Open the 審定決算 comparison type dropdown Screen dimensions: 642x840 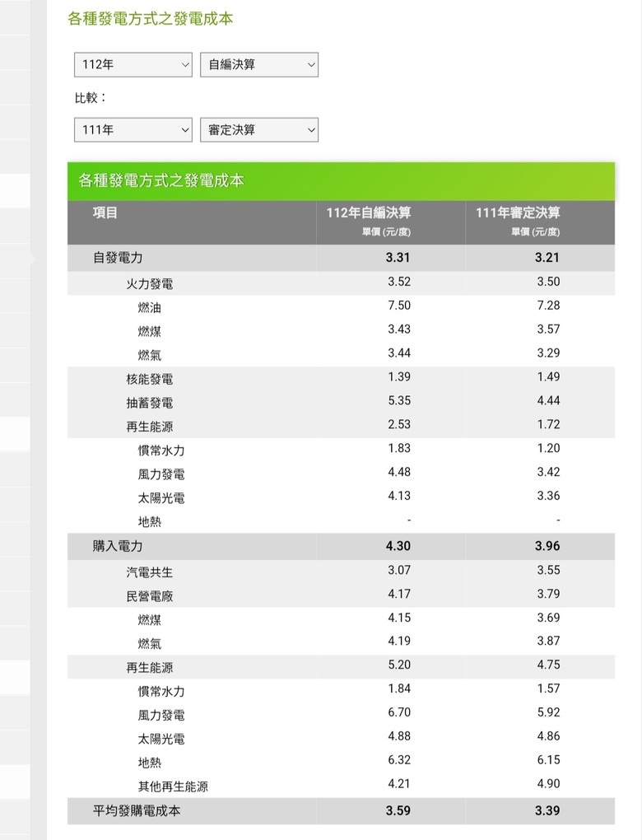coord(259,130)
